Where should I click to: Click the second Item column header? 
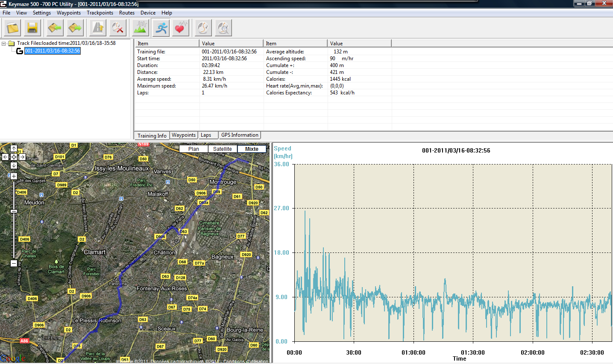(x=295, y=43)
